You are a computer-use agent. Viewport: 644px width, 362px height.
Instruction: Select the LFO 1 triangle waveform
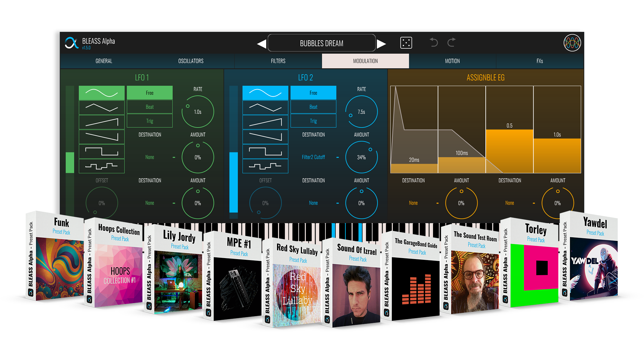click(x=102, y=108)
